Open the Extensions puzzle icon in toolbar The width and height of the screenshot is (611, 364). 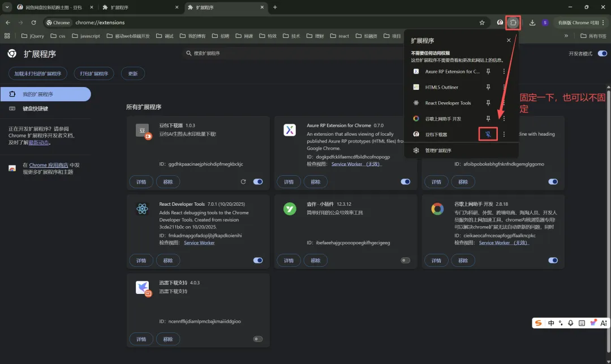coord(513,23)
